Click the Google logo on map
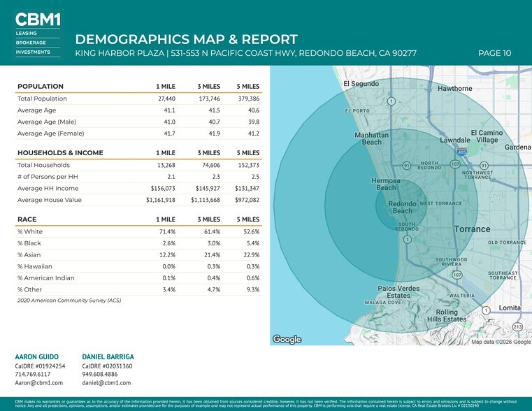The width and height of the screenshot is (532, 411). point(287,339)
